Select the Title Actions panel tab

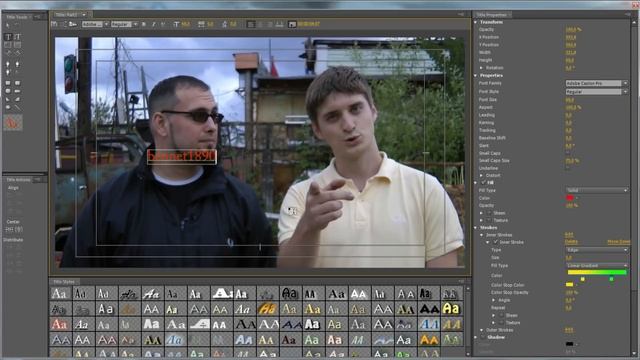pyautogui.click(x=18, y=180)
